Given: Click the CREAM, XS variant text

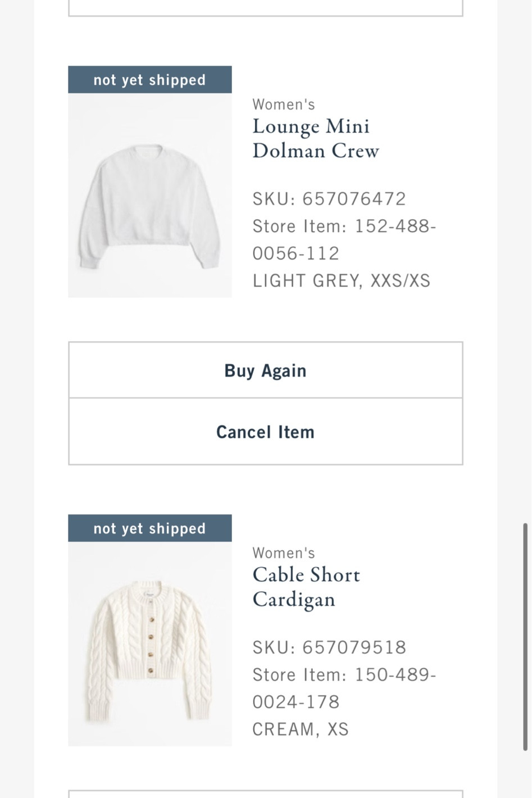Looking at the screenshot, I should 301,729.
